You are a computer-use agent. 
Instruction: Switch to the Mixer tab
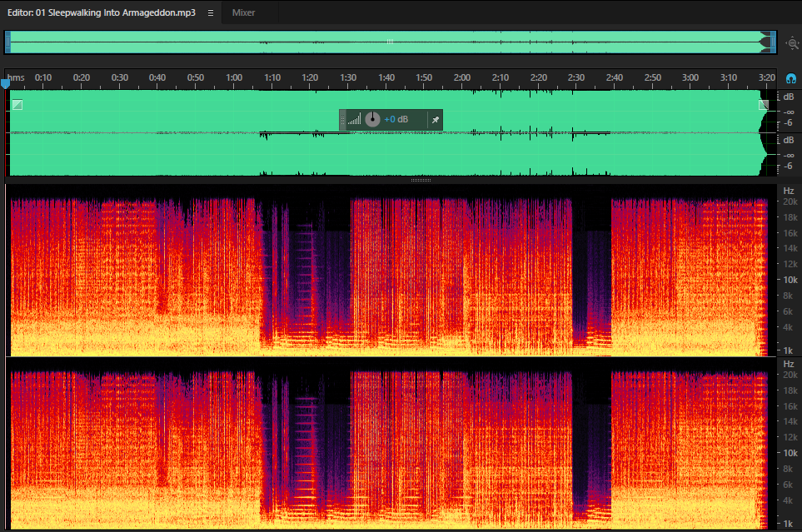243,12
